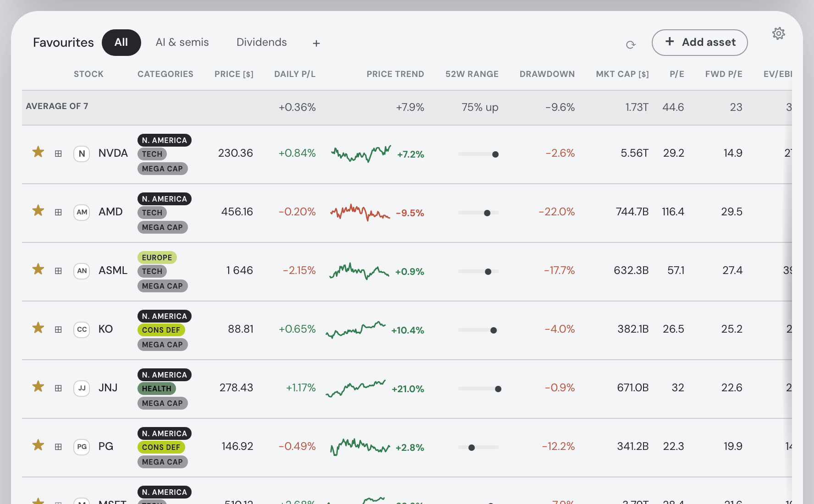Screen dimensions: 814x504
Task: Sort by the CATEGORIES column header
Action: 165,74
